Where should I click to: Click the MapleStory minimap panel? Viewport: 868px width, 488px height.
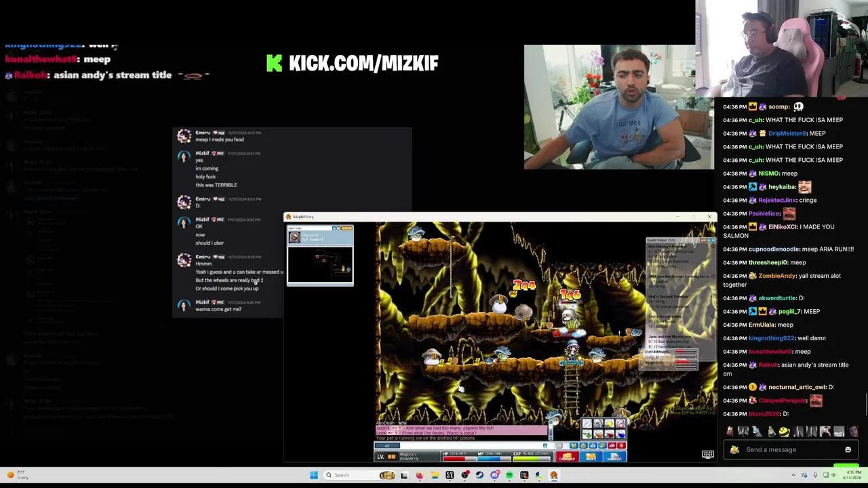(320, 256)
